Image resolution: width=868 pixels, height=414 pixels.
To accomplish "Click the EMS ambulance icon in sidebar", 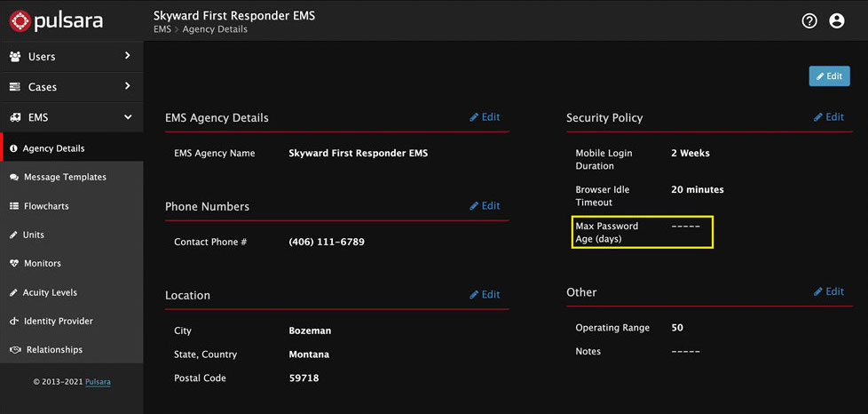I will click(15, 117).
